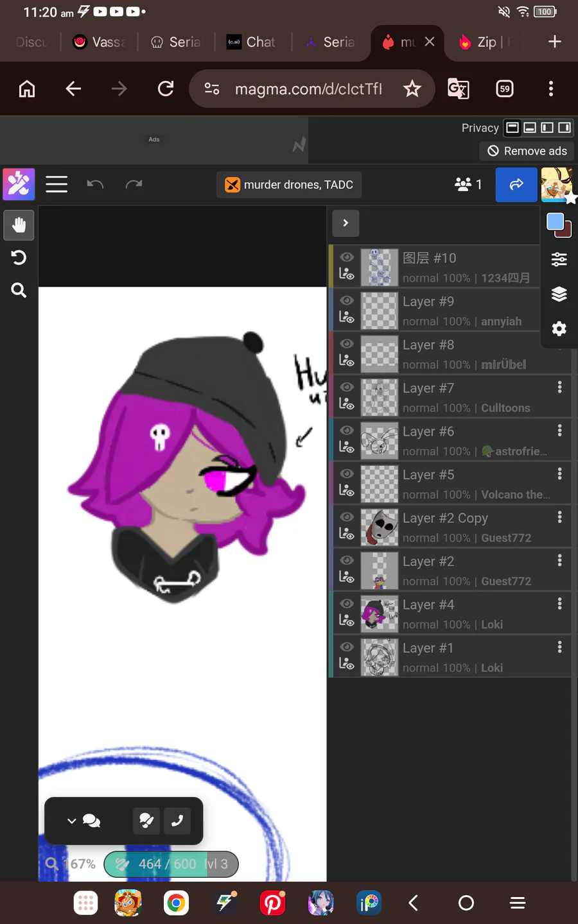The width and height of the screenshot is (578, 924).
Task: Open options menu for Layer #1
Action: tap(559, 647)
